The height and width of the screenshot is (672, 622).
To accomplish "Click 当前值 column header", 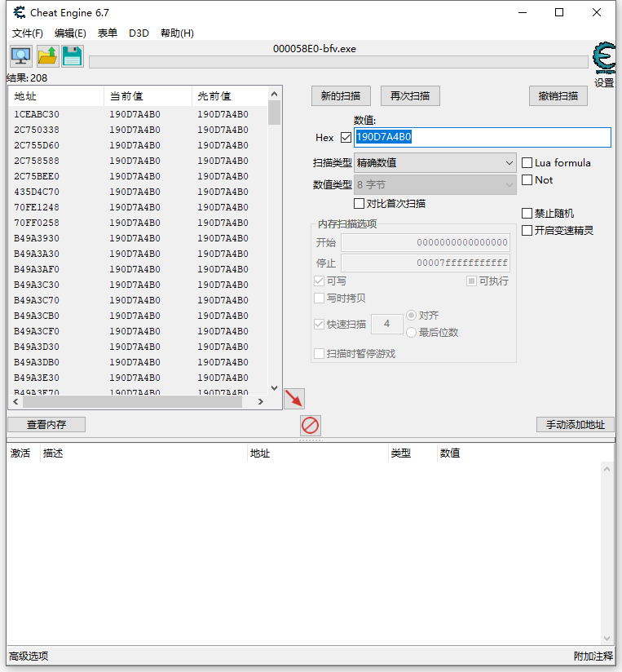I will pyautogui.click(x=148, y=96).
